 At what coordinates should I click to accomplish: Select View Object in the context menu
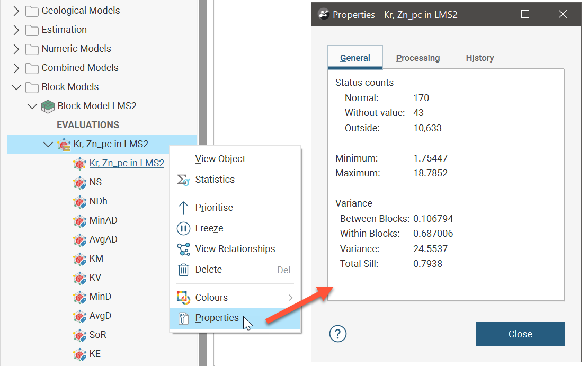click(220, 159)
